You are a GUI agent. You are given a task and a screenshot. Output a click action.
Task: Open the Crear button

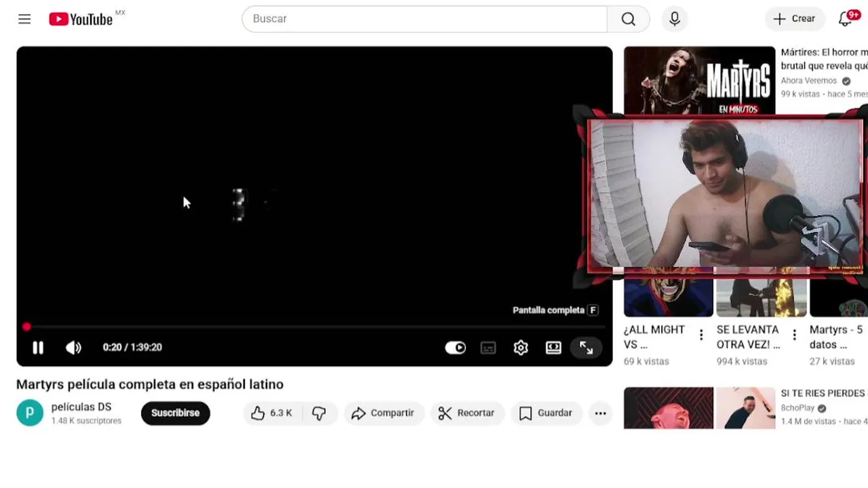click(x=795, y=19)
